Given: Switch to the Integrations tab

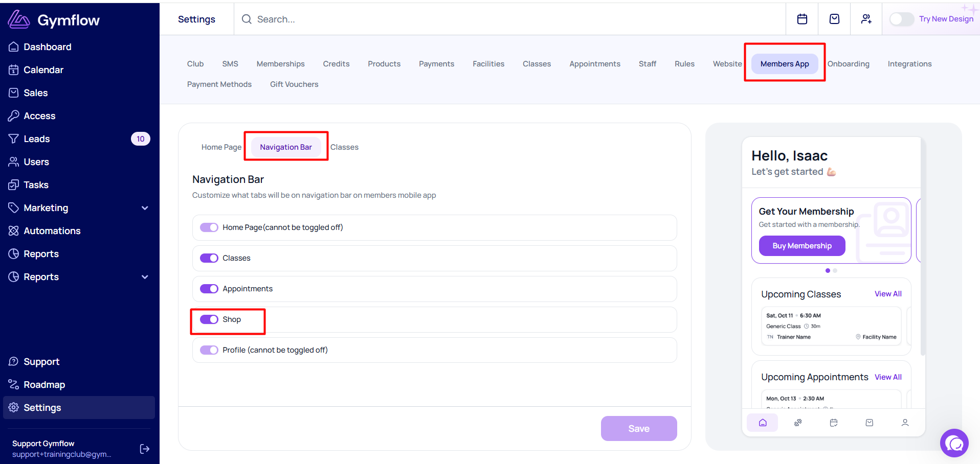Looking at the screenshot, I should click(x=910, y=64).
